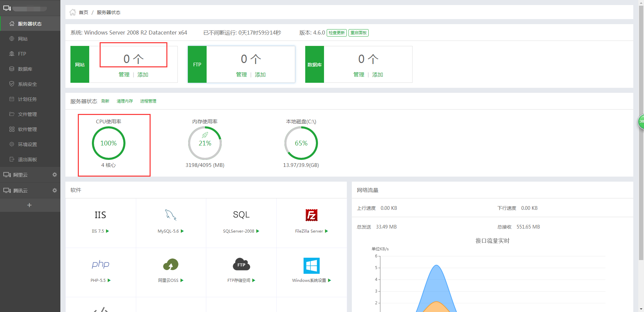The image size is (644, 312).
Task: Click the FTP存储空间 cloud icon
Action: point(241,264)
